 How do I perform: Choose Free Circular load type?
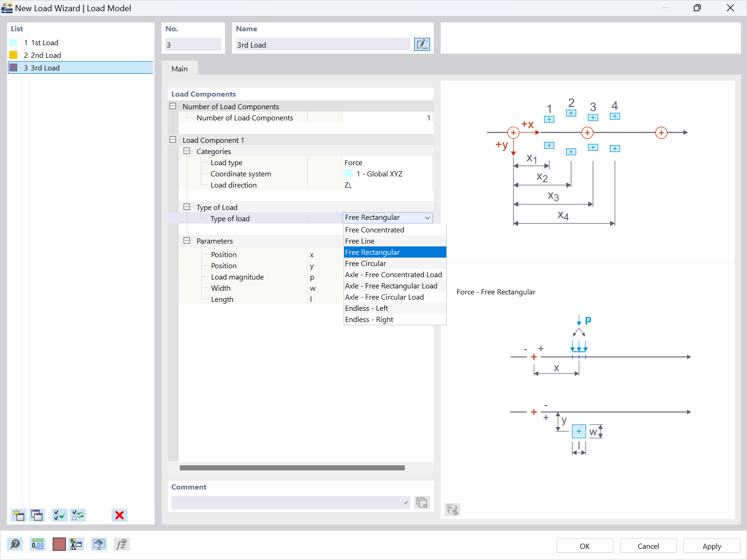(395, 263)
